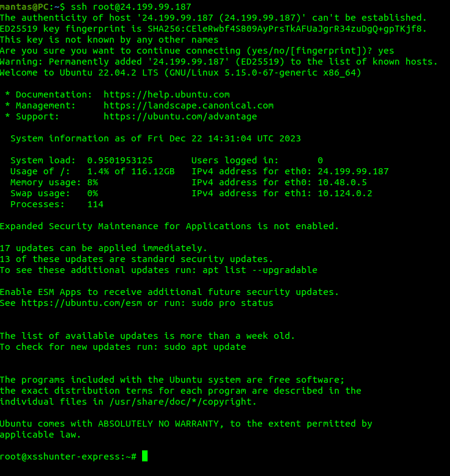Screen dimensions: 450x476
Task: Click the 'Warning: Permanently added' line
Action: pos(219,62)
